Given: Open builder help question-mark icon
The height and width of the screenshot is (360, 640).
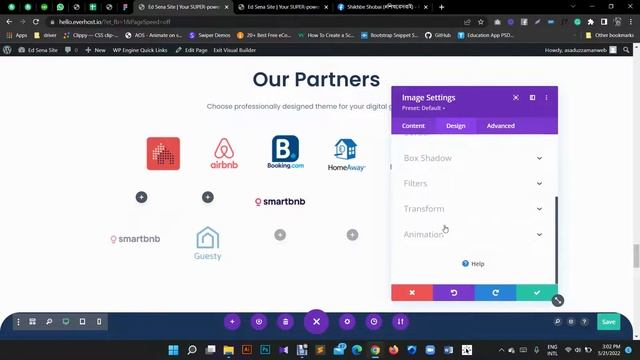Looking at the screenshot, I should pos(584,322).
